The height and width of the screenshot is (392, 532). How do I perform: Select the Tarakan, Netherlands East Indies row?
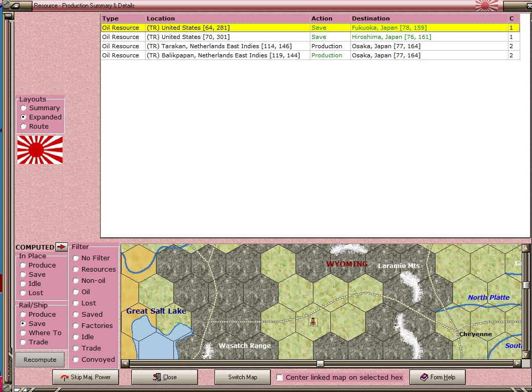(310, 46)
